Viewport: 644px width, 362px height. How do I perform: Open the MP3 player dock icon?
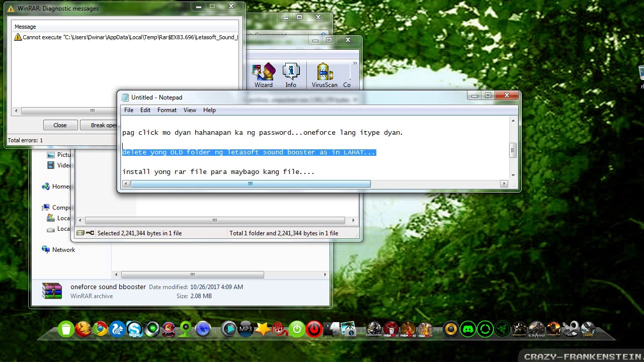pyautogui.click(x=246, y=329)
